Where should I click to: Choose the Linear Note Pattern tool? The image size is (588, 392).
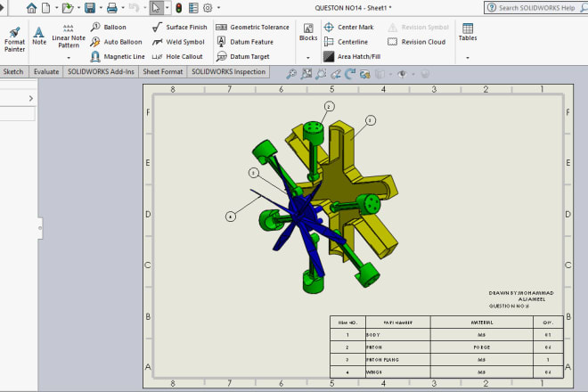pos(69,36)
